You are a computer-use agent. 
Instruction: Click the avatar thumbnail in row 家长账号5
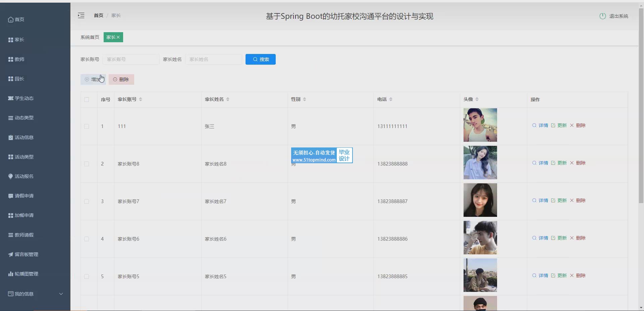[480, 275]
